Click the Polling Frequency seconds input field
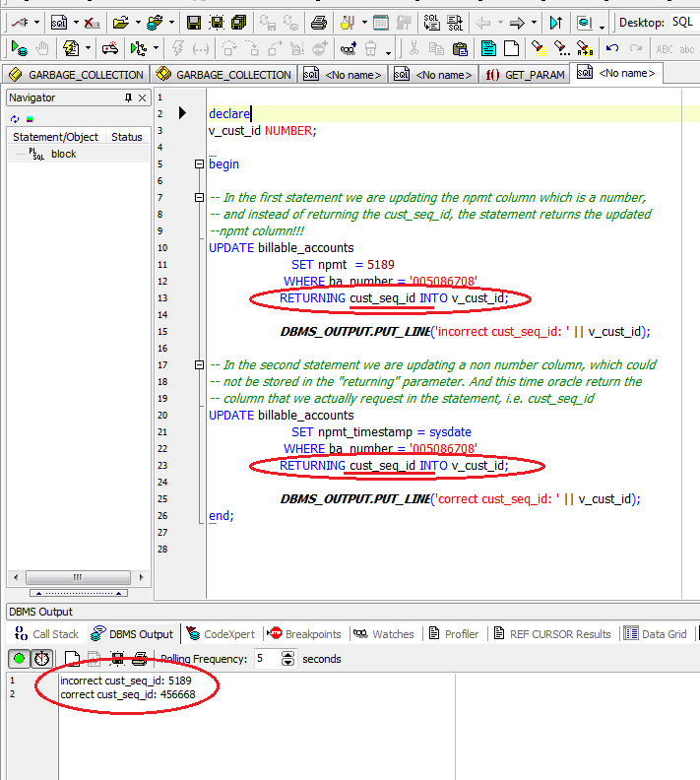Viewport: 700px width, 780px height. pyautogui.click(x=266, y=659)
